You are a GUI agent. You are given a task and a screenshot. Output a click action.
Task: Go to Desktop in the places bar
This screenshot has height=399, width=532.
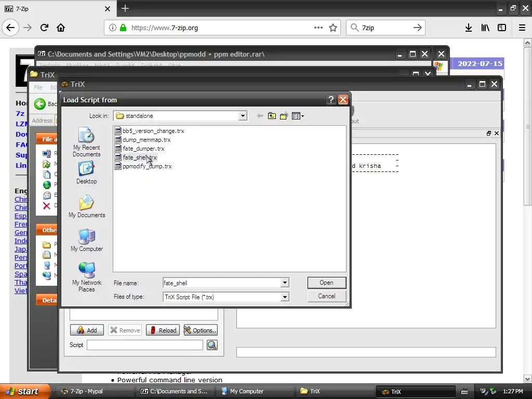click(x=87, y=172)
